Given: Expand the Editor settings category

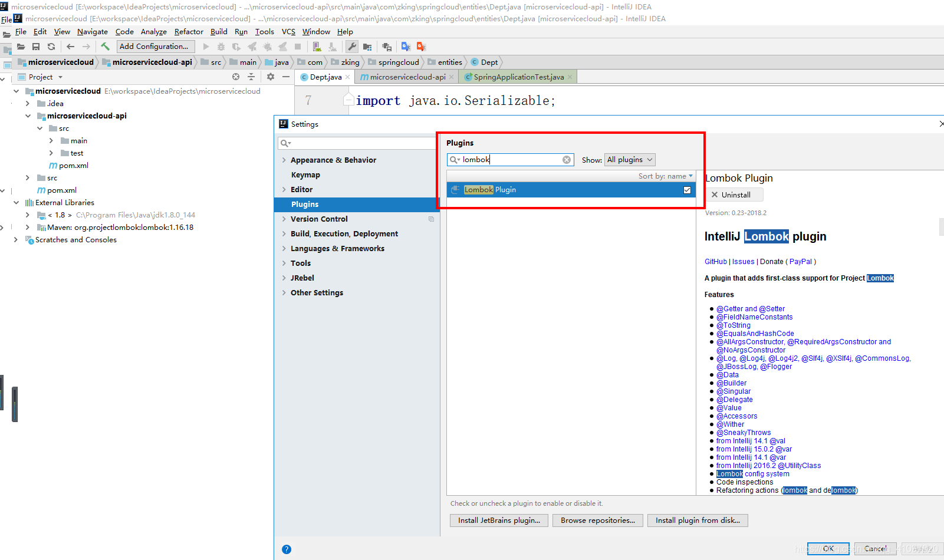Looking at the screenshot, I should tap(284, 190).
